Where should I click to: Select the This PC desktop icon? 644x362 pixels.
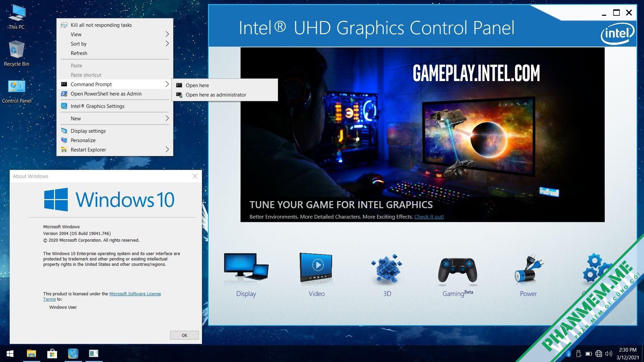click(16, 17)
